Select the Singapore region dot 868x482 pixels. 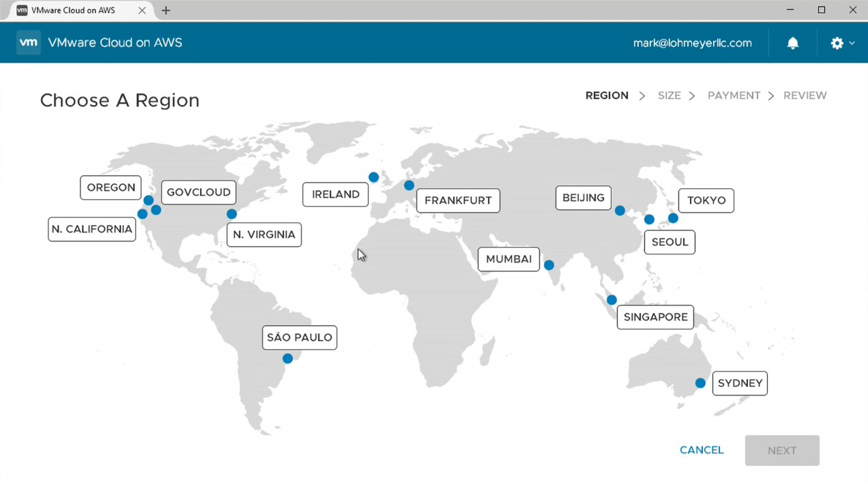(612, 300)
